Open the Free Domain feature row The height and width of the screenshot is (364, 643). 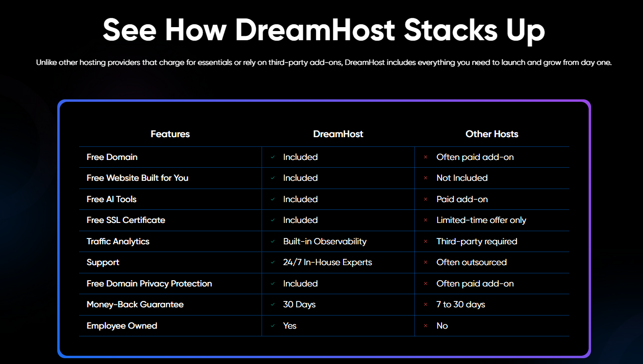click(112, 157)
